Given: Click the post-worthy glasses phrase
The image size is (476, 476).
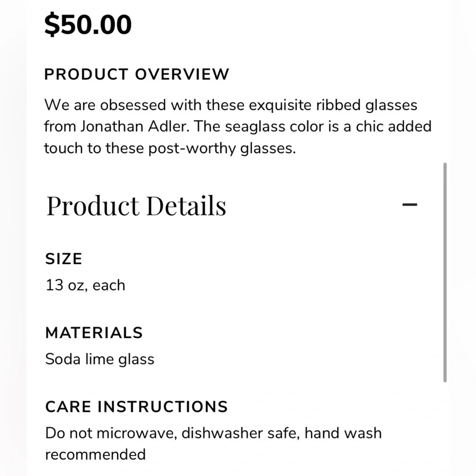Looking at the screenshot, I should [222, 149].
